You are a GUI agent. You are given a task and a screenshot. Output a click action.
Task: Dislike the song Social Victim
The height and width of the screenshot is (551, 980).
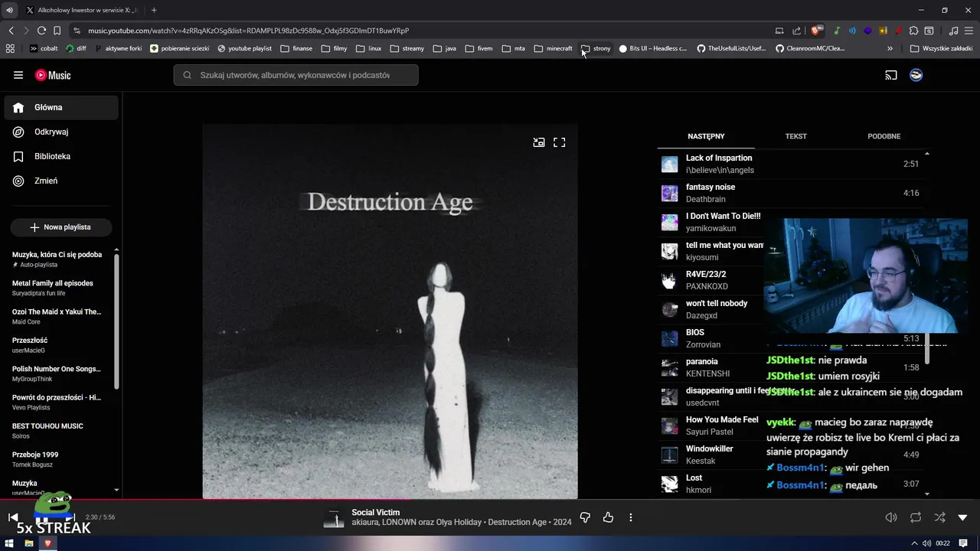click(585, 518)
